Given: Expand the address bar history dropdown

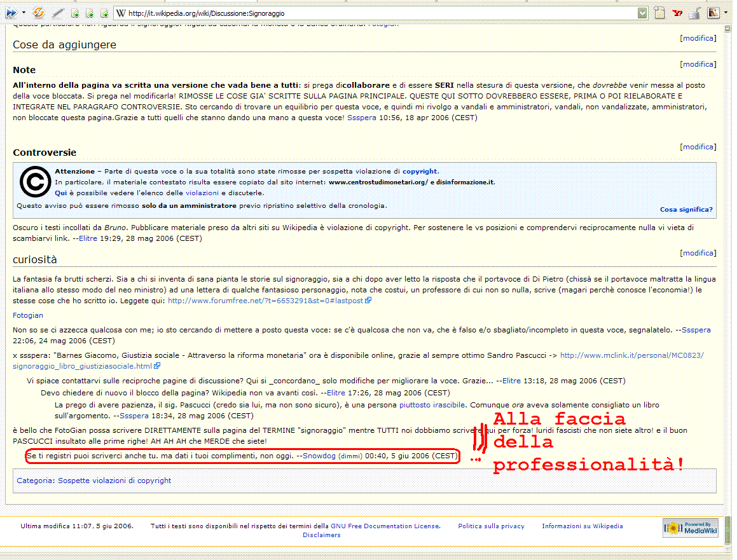Looking at the screenshot, I should pos(642,13).
